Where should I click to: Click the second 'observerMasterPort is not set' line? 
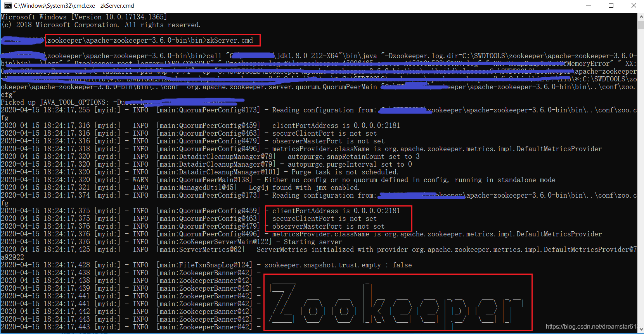(328, 226)
